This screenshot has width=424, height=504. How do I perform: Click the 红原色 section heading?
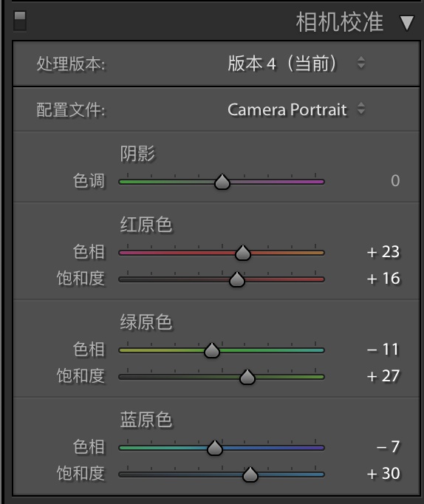146,225
